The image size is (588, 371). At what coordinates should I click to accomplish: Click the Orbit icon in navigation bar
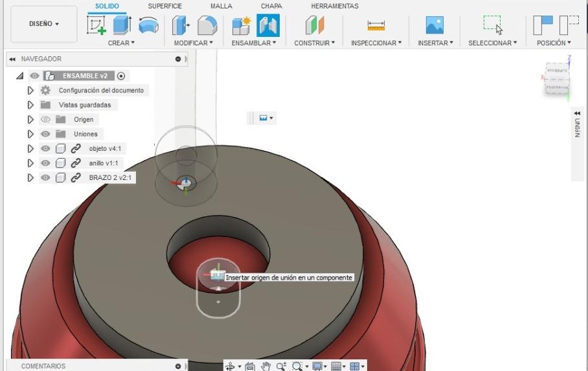230,366
